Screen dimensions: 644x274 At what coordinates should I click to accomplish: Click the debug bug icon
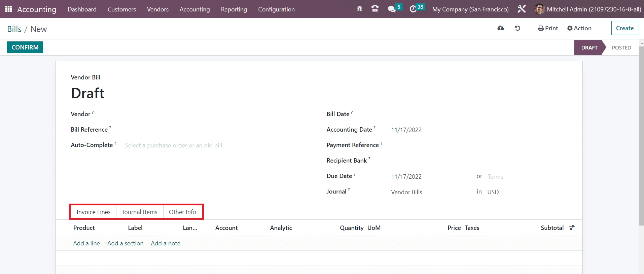(359, 9)
